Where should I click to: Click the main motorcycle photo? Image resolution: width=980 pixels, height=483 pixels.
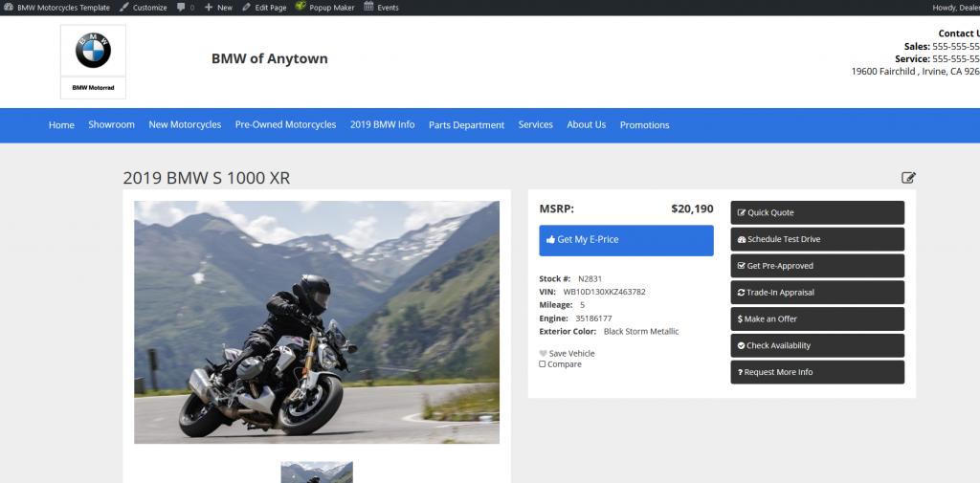point(317,322)
